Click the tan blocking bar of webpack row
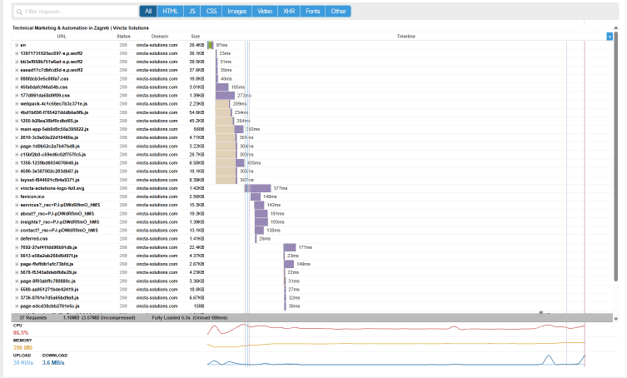 pos(222,104)
